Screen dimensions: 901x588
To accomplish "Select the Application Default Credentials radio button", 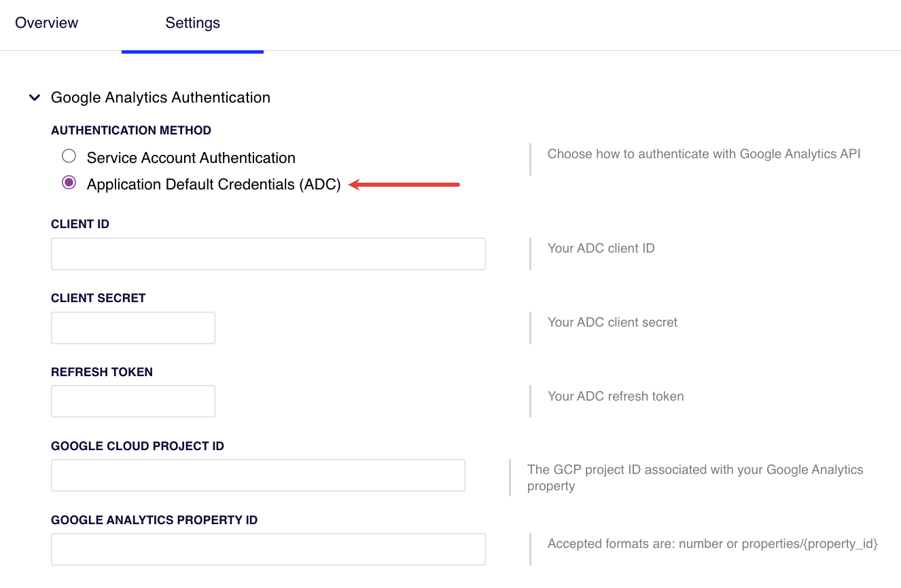I will [x=69, y=183].
